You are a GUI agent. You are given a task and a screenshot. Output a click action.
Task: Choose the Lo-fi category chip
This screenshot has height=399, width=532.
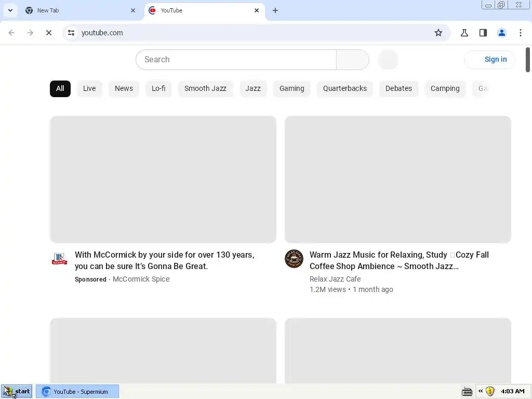pyautogui.click(x=158, y=88)
